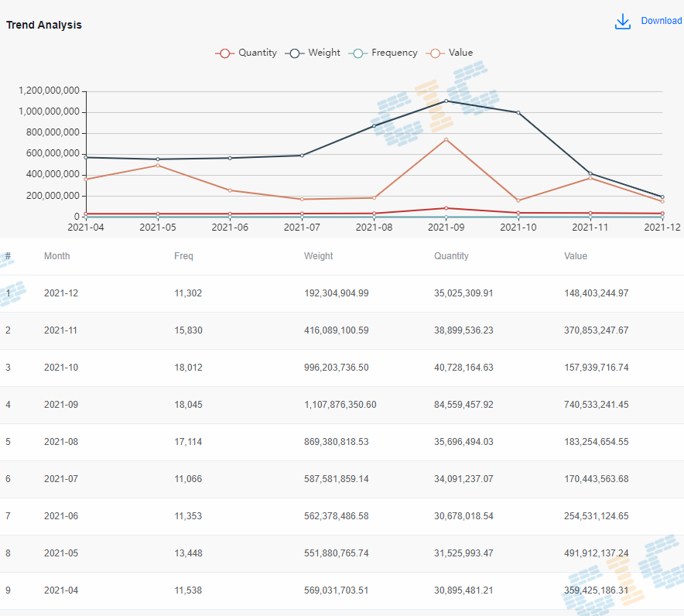Click weight value 1,107,876,350.60
684x616 pixels.
340,405
